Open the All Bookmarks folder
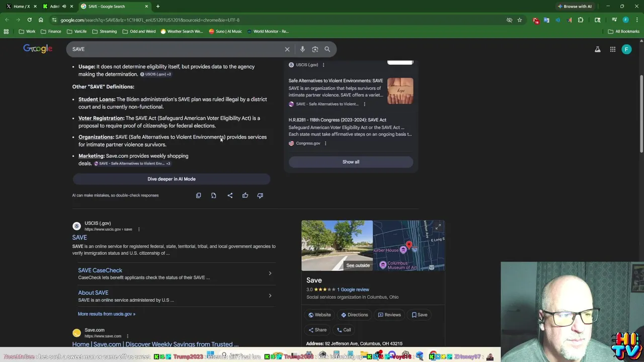 pyautogui.click(x=624, y=31)
